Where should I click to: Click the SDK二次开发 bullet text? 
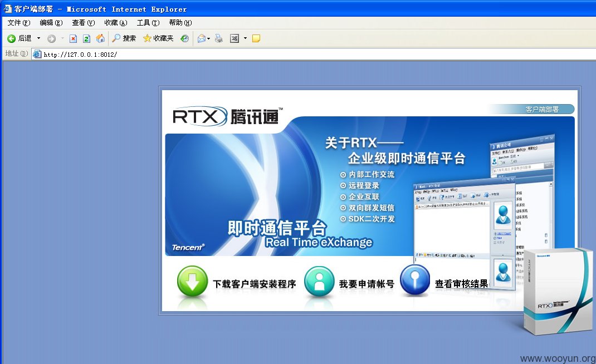[372, 219]
